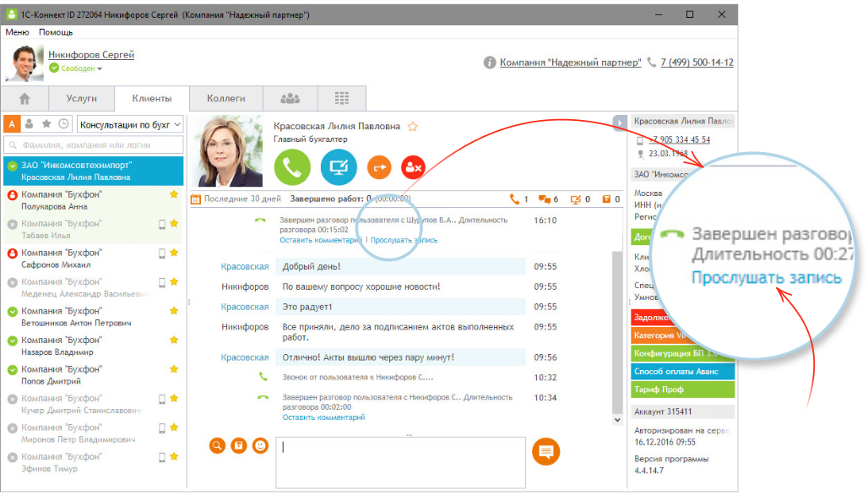This screenshot has height=496, width=868.
Task: Toggle favorite star for Сафронов Михаил
Action: pyautogui.click(x=174, y=253)
